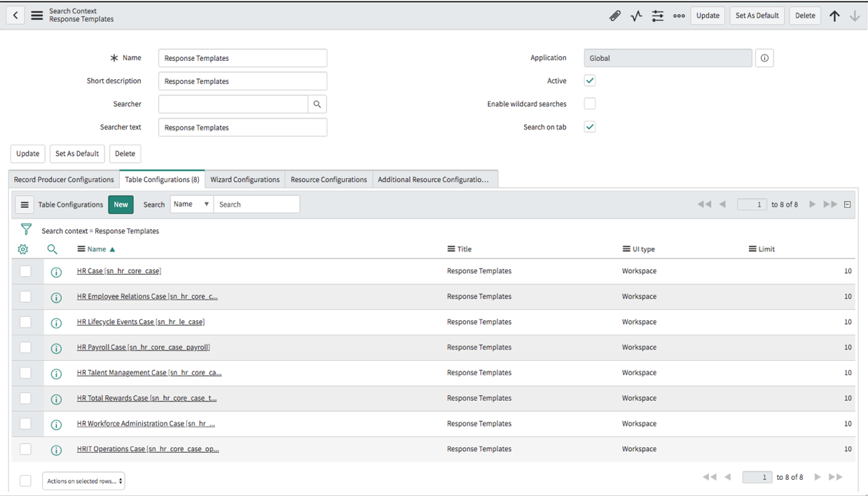
Task: Click the paperclip attachments icon
Action: click(x=614, y=15)
